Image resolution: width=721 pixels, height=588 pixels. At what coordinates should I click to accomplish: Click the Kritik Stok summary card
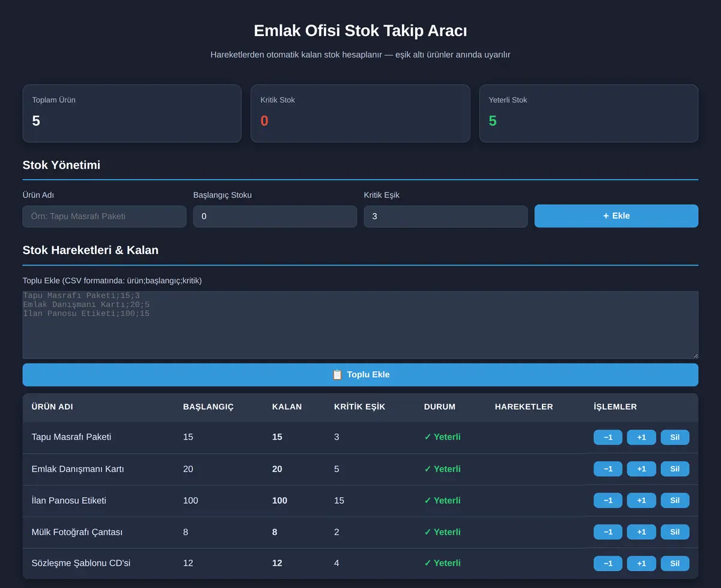[x=360, y=114]
